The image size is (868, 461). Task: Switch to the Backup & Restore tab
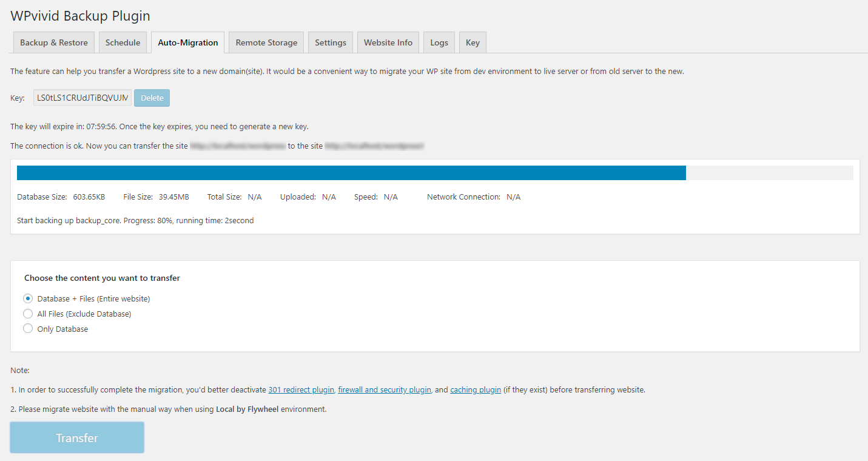pos(53,42)
